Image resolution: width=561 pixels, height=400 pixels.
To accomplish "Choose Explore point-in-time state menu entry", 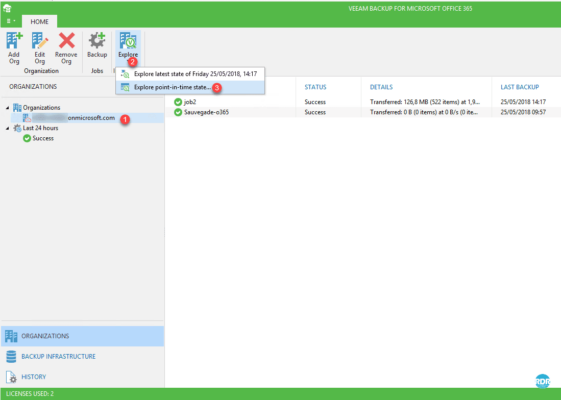I will [x=190, y=87].
